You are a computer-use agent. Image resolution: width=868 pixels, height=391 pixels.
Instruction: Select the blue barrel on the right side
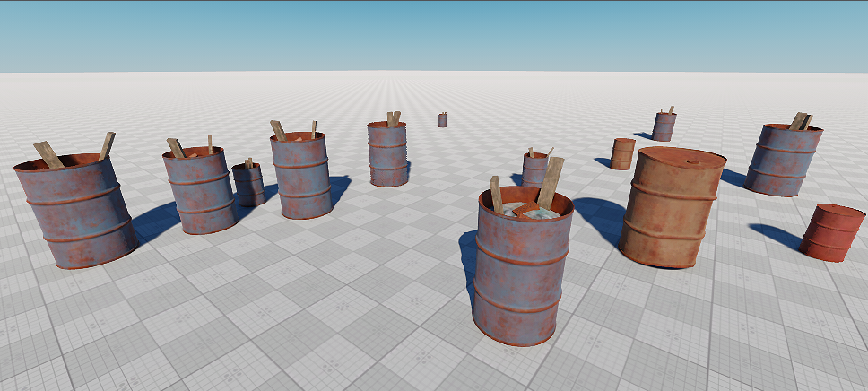click(782, 161)
